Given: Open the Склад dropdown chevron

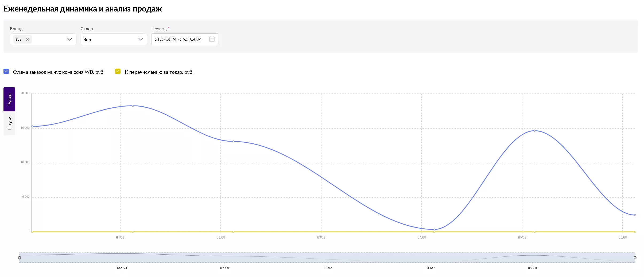Looking at the screenshot, I should pyautogui.click(x=141, y=39).
